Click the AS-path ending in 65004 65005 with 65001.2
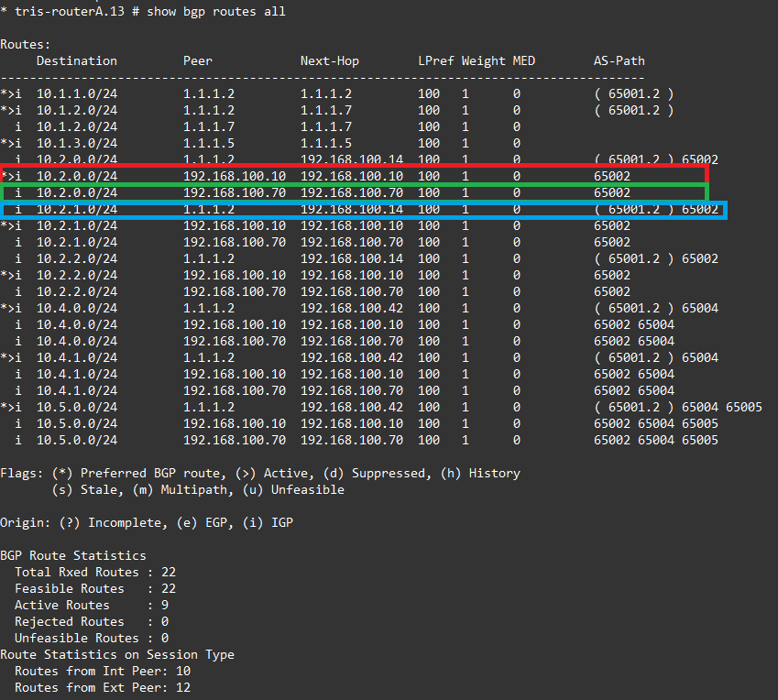 click(x=677, y=407)
